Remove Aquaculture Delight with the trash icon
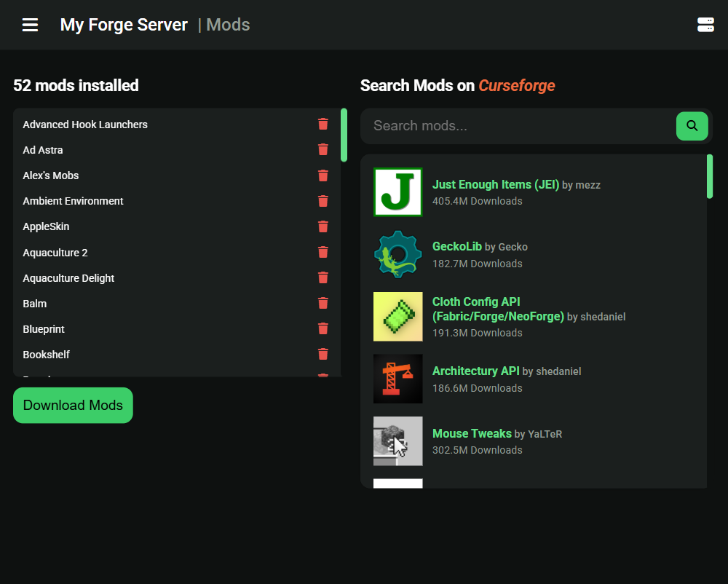This screenshot has width=728, height=584. [x=323, y=278]
